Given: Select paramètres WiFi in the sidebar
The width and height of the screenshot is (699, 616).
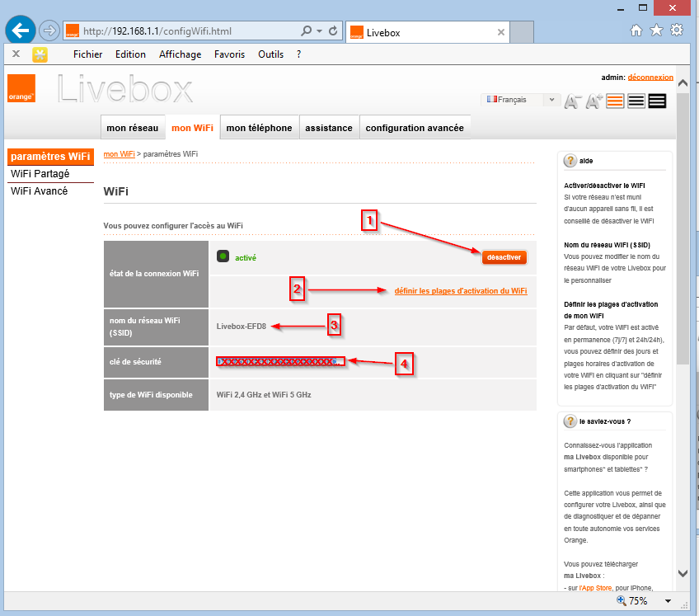Looking at the screenshot, I should 50,157.
